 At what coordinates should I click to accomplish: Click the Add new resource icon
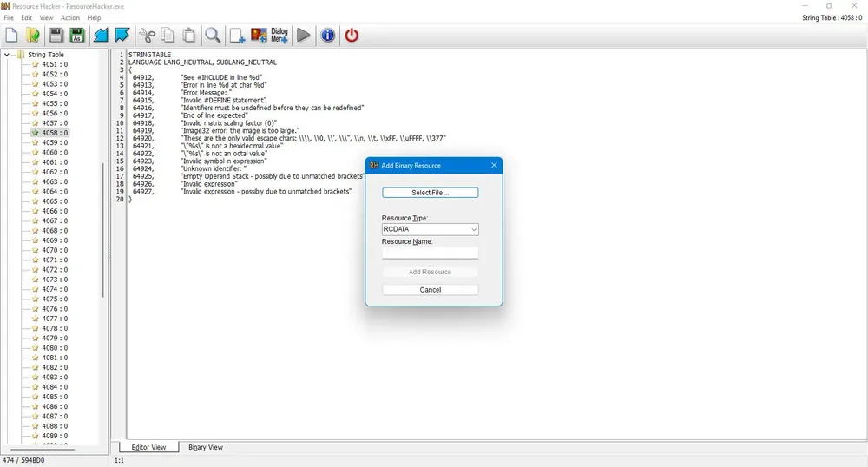[237, 36]
